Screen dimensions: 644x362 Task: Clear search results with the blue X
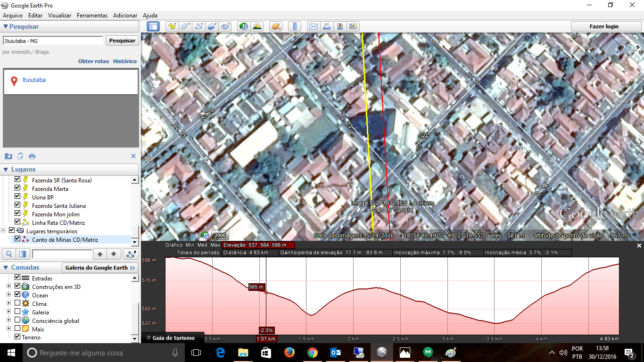(x=133, y=156)
